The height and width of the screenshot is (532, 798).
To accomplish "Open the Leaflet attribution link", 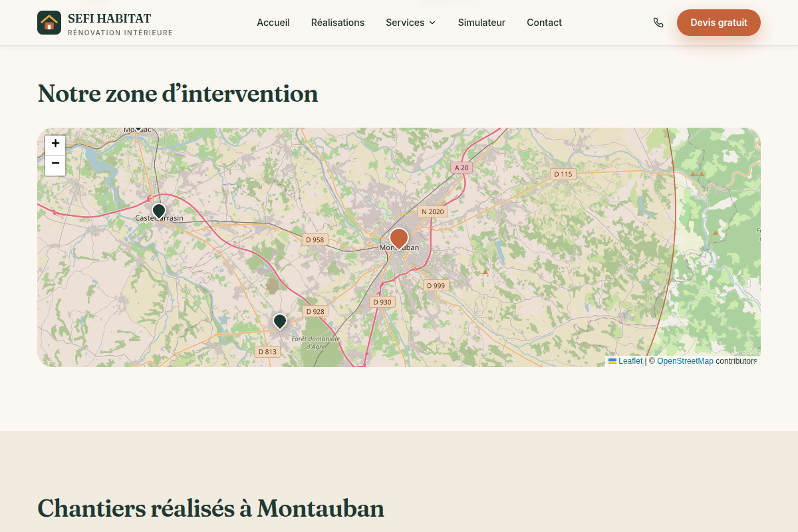I will pos(626,361).
